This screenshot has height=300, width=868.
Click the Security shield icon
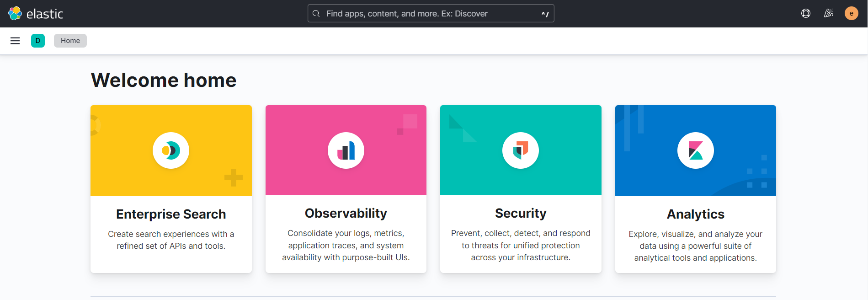click(521, 150)
